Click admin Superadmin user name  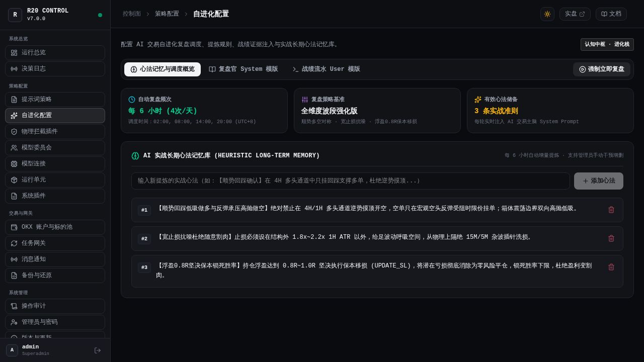click(36, 350)
